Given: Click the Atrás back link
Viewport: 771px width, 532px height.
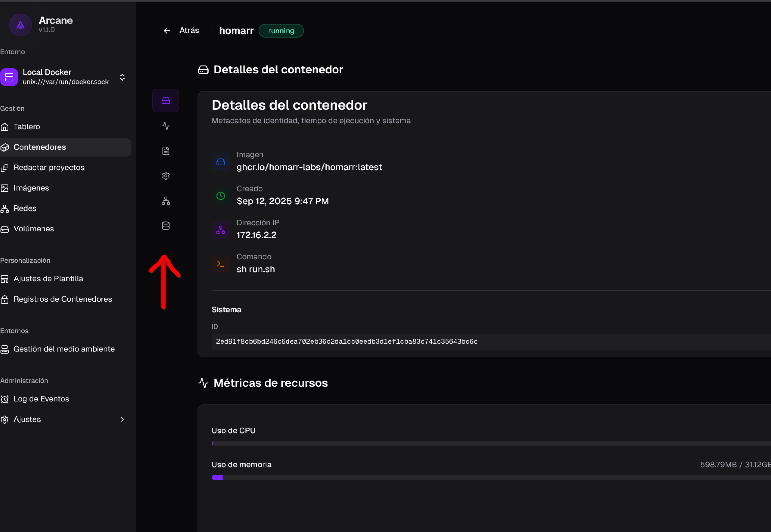Looking at the screenshot, I should point(189,30).
